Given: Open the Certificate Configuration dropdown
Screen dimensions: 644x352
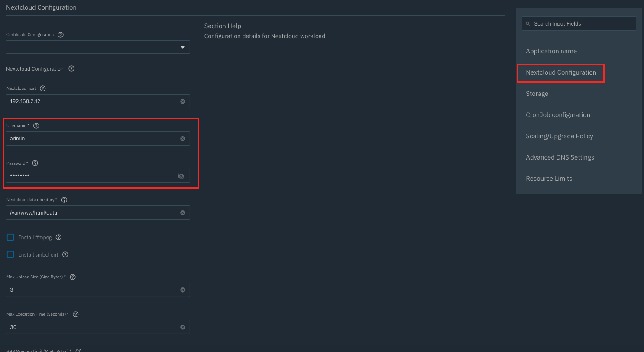Looking at the screenshot, I should tap(98, 47).
